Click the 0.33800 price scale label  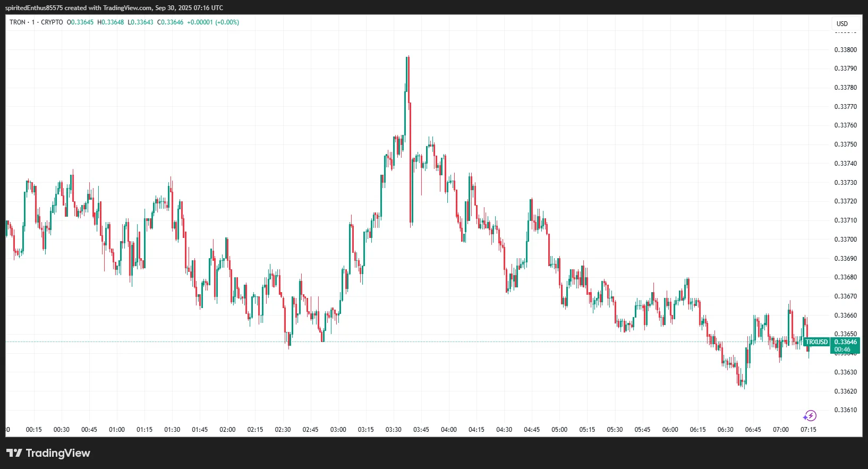tap(845, 50)
